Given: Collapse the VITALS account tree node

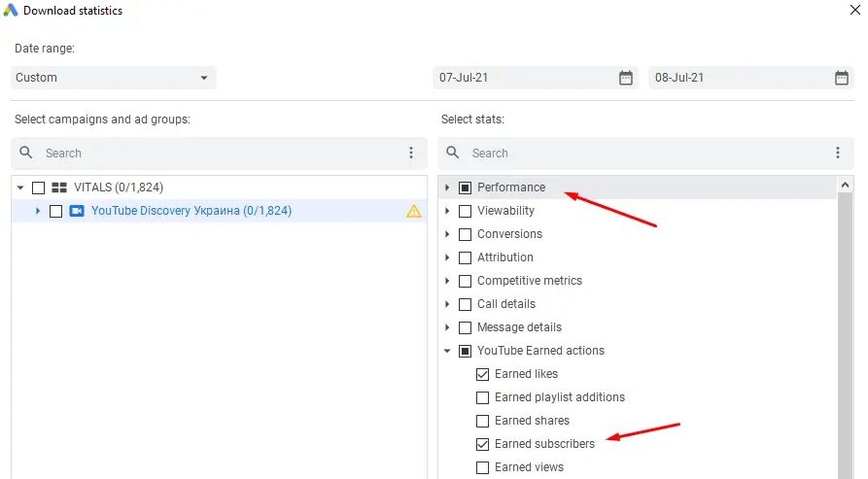Looking at the screenshot, I should [x=20, y=188].
